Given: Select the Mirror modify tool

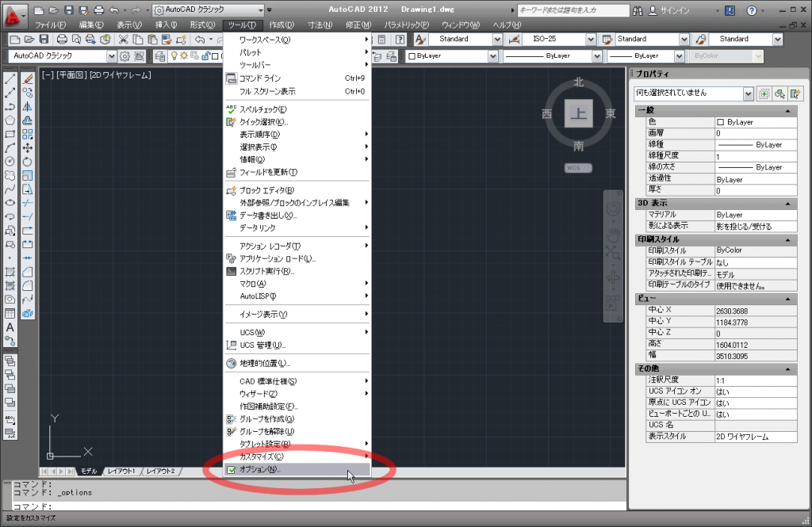Looking at the screenshot, I should tap(28, 107).
